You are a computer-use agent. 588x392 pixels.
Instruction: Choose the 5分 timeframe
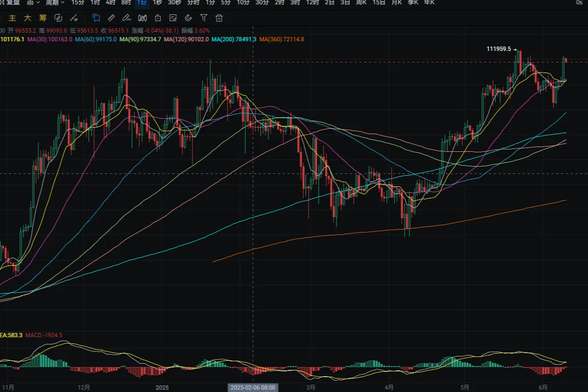226,2
